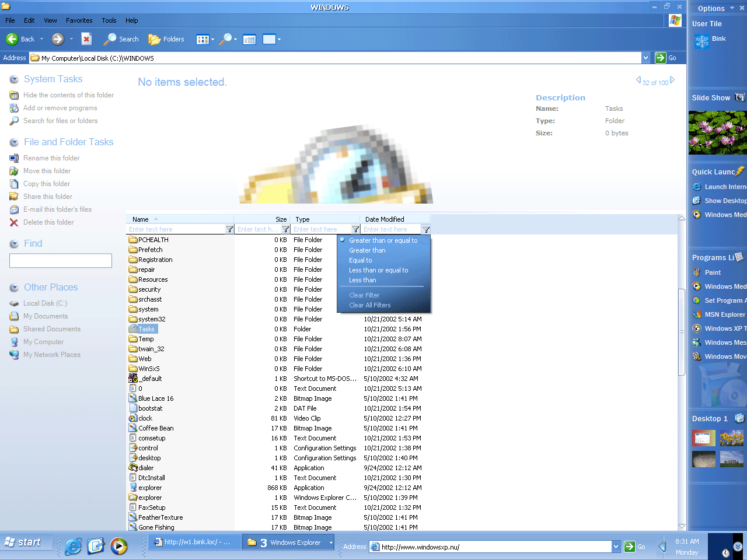
Task: Choose the "Equal to" filter option
Action: point(360,260)
